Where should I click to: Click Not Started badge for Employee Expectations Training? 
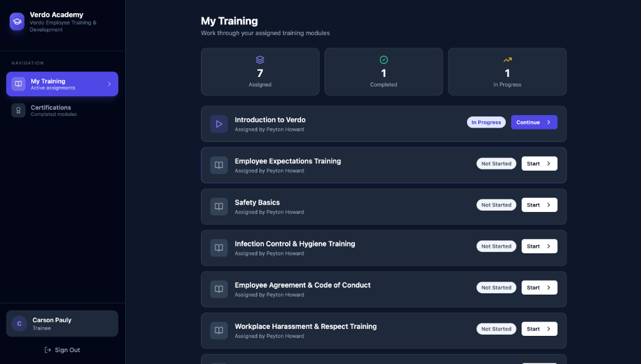[x=496, y=163]
